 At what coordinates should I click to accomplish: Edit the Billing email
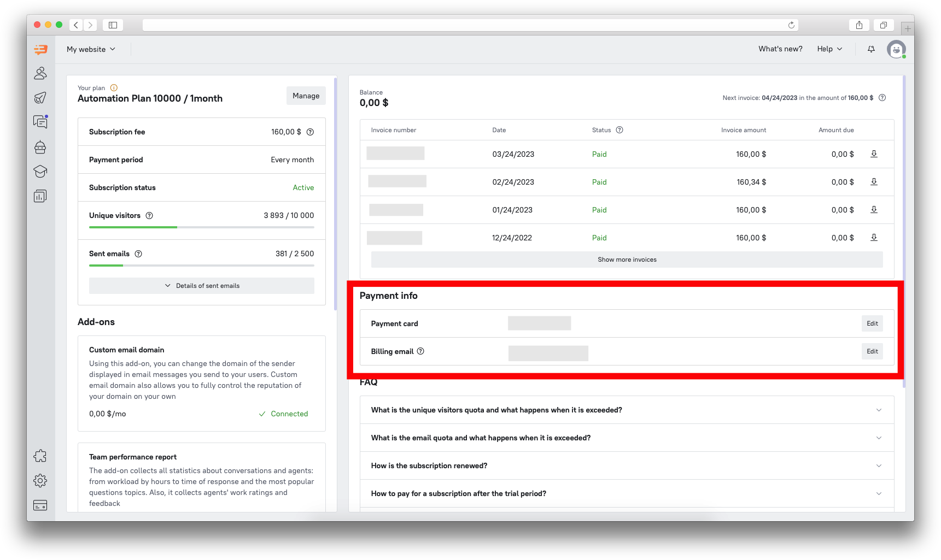[x=872, y=351]
